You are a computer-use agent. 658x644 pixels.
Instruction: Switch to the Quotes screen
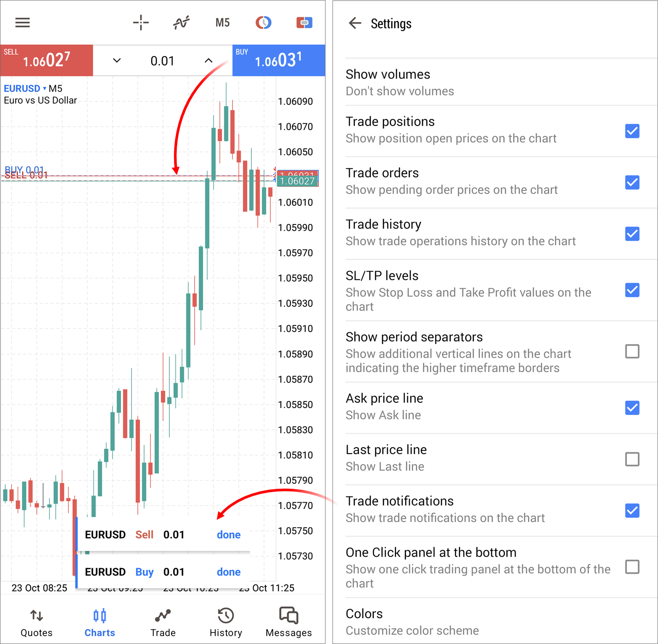pos(36,621)
